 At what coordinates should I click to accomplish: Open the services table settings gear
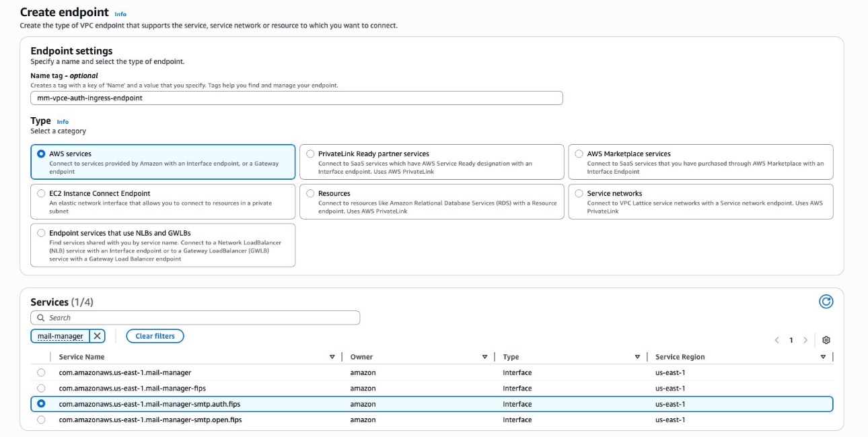click(826, 340)
